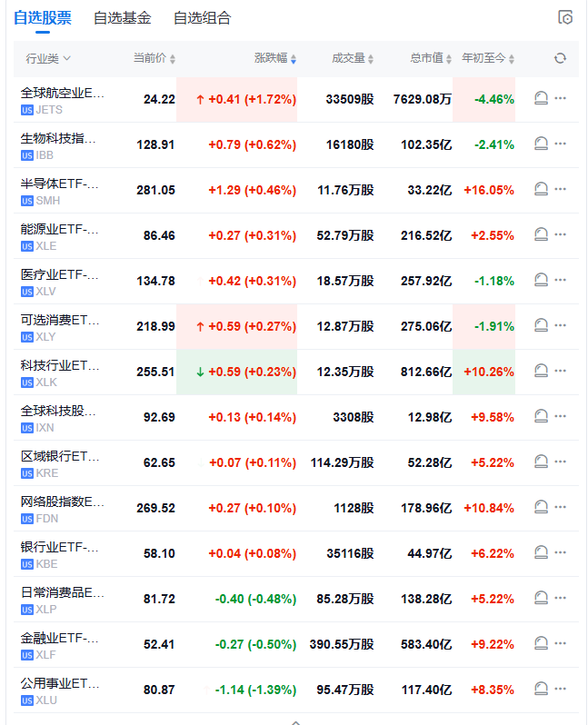Image resolution: width=588 pixels, height=725 pixels.
Task: Set alert bell for XLU row
Action: (x=542, y=689)
